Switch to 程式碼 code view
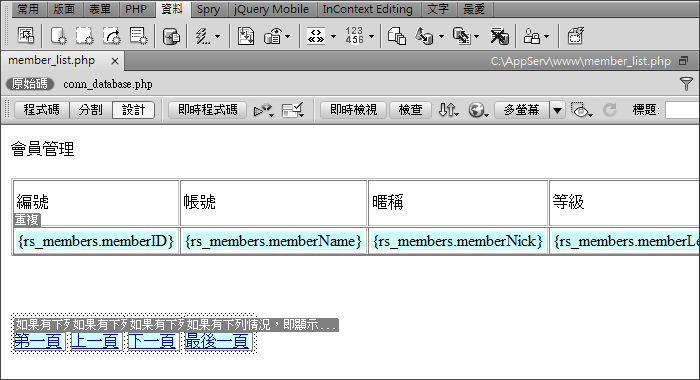The height and width of the screenshot is (380, 700). (x=42, y=110)
